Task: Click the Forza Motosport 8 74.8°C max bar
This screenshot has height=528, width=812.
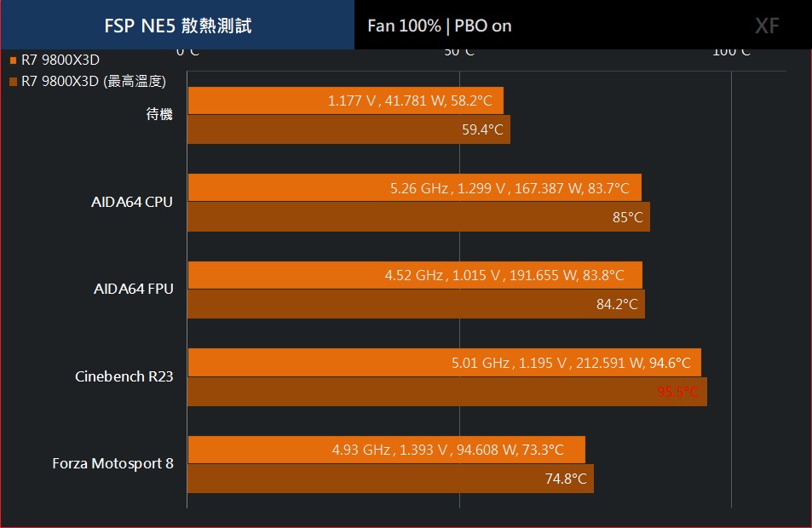Action: pyautogui.click(x=390, y=479)
